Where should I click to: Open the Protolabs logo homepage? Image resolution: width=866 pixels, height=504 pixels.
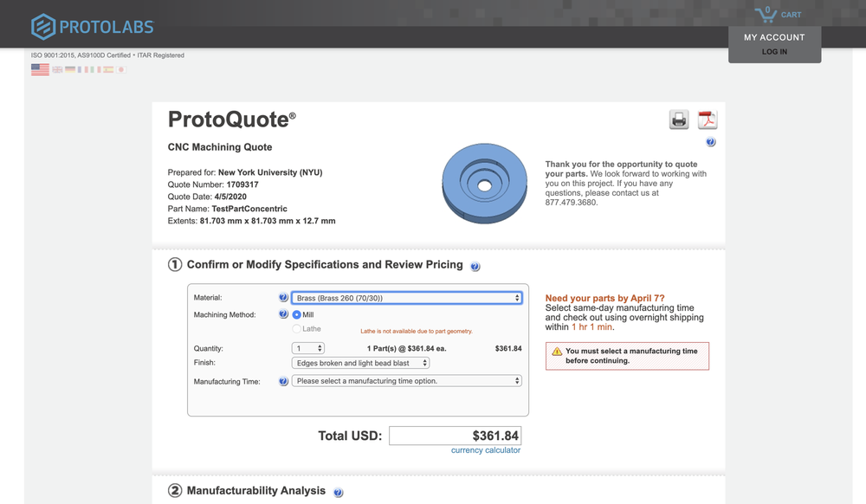[x=93, y=27]
